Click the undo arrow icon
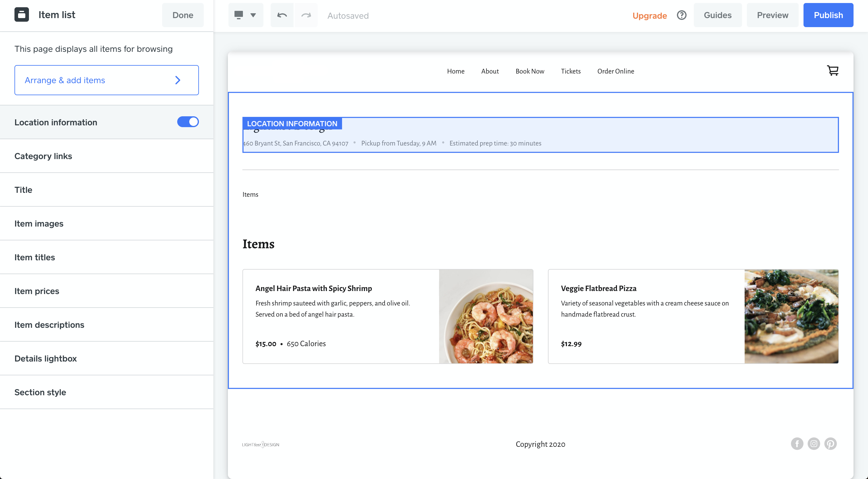 click(x=282, y=15)
